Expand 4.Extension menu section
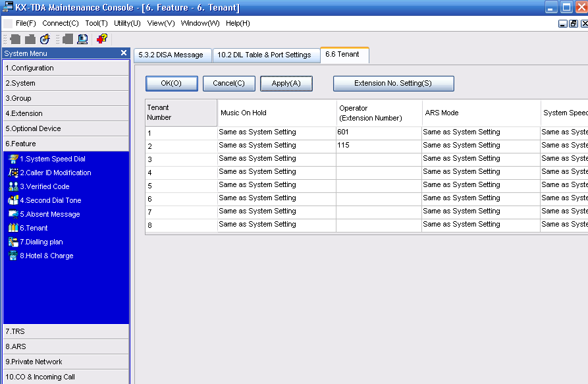This screenshot has width=588, height=384. coord(66,113)
